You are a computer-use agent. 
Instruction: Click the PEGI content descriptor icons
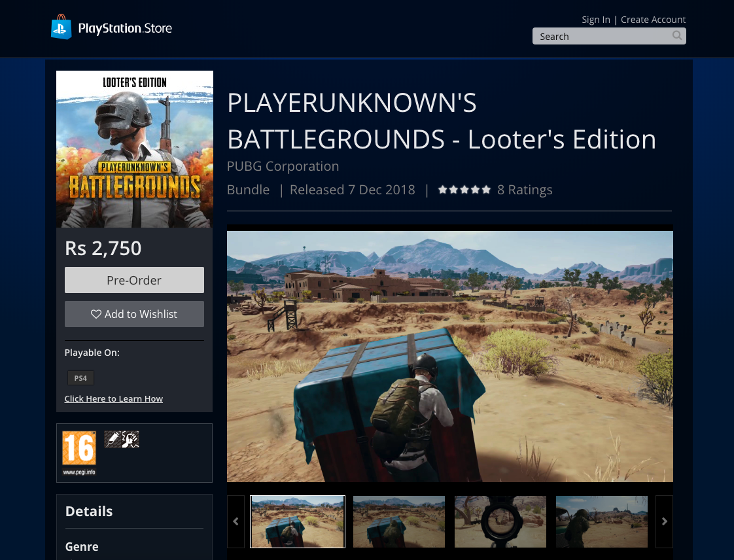point(122,440)
